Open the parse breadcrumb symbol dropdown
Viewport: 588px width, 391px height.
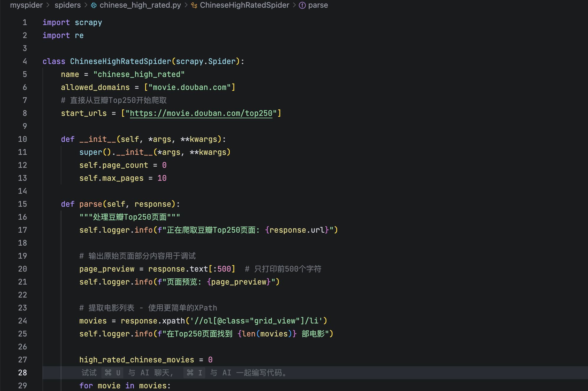[x=318, y=5]
